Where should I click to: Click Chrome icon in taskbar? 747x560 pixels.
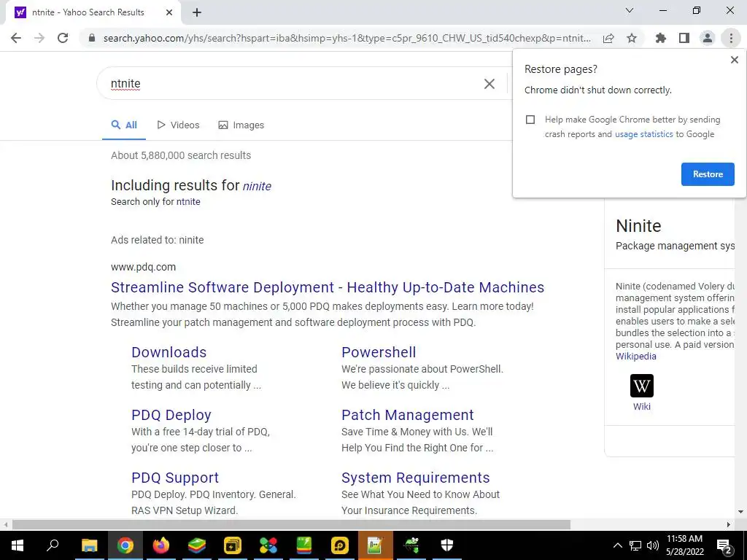(125, 545)
